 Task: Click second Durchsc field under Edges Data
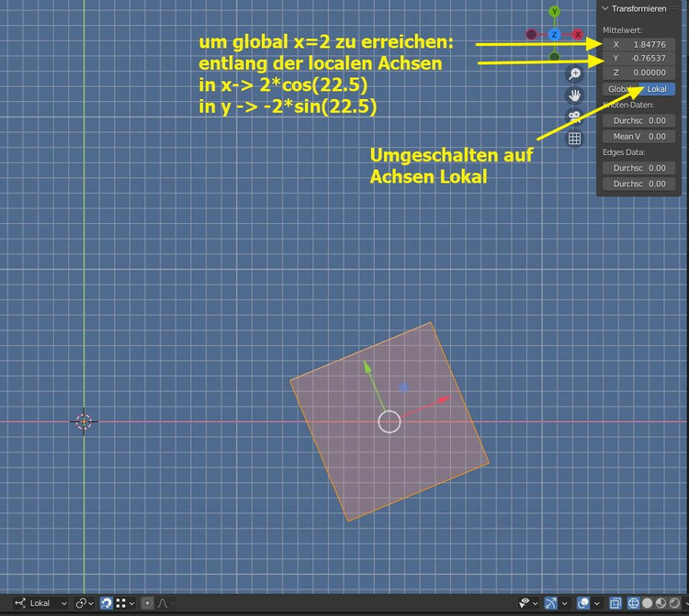click(x=638, y=184)
